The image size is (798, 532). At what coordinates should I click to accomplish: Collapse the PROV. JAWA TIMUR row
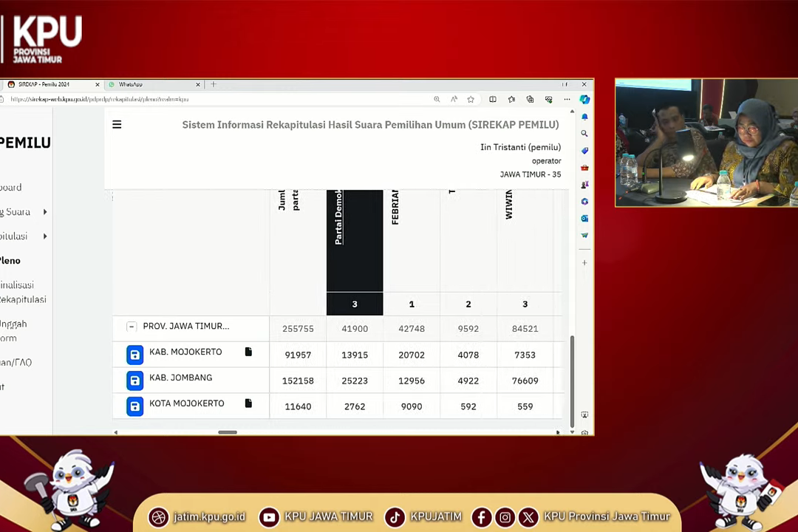[x=132, y=327]
